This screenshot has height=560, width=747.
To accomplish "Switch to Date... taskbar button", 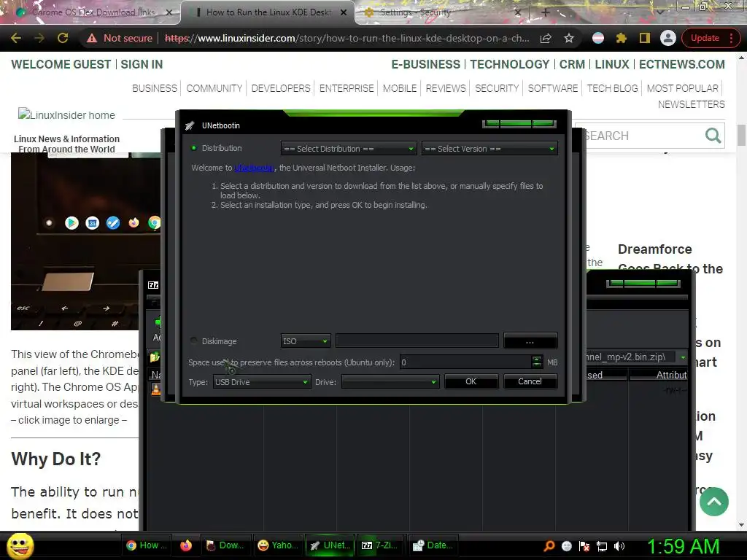I will click(x=433, y=545).
